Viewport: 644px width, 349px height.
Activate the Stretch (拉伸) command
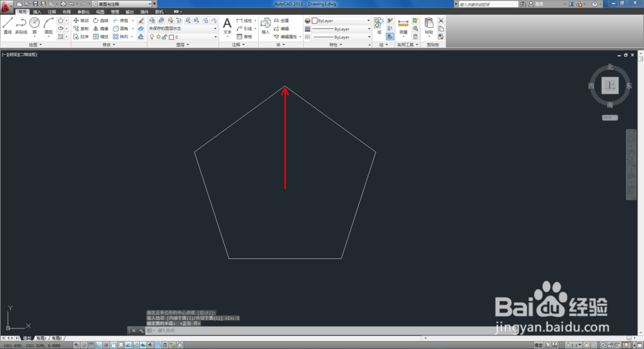(81, 37)
